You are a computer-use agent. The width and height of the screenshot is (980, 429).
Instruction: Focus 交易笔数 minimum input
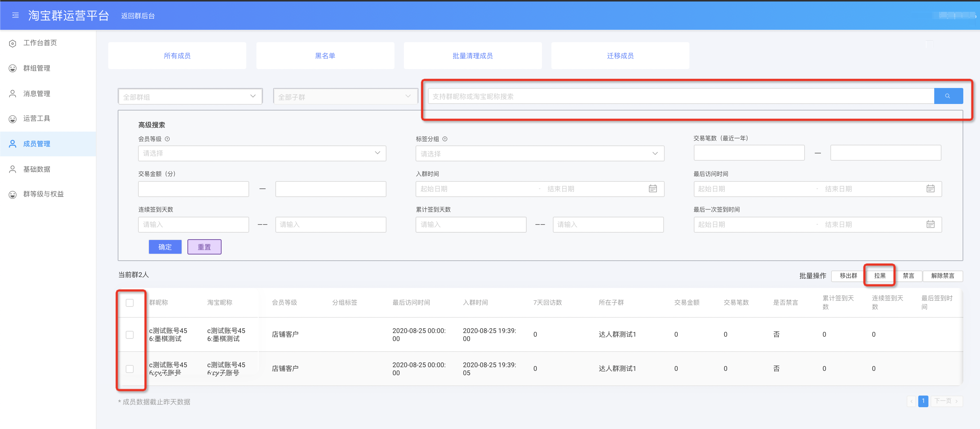click(x=749, y=153)
